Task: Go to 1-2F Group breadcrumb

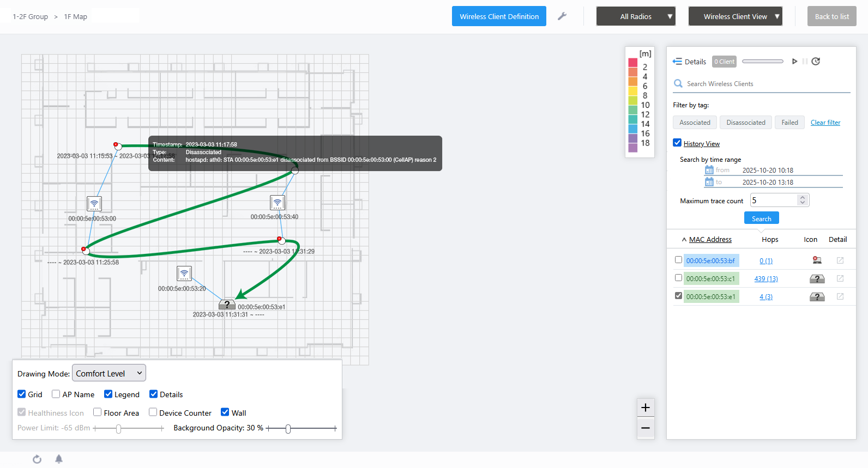Action: click(x=31, y=16)
